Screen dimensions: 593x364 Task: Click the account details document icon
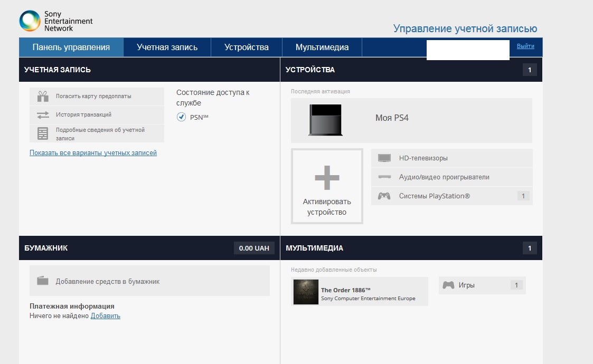point(43,133)
